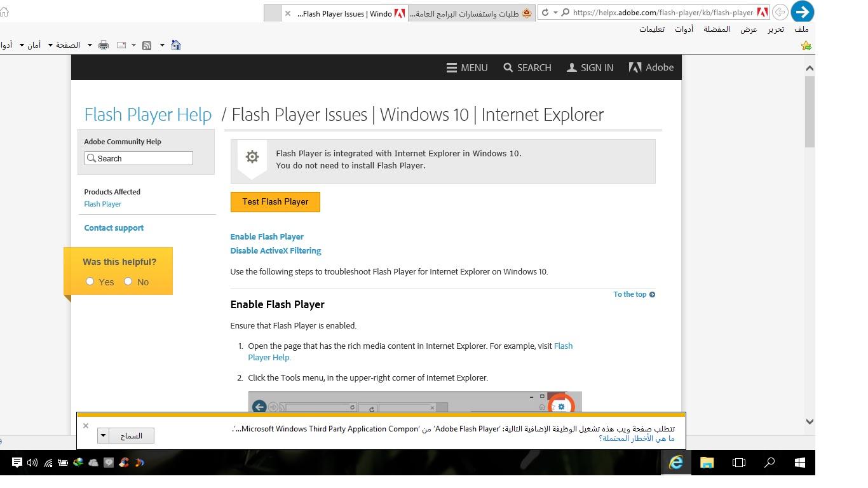Viewport: 868px width, 488px height.
Task: Click the Adobe Community Help search field
Action: [139, 158]
